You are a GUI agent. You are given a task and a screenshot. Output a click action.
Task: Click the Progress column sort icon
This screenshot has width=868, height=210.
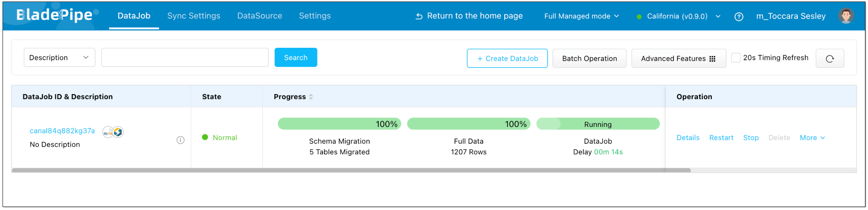[x=311, y=97]
